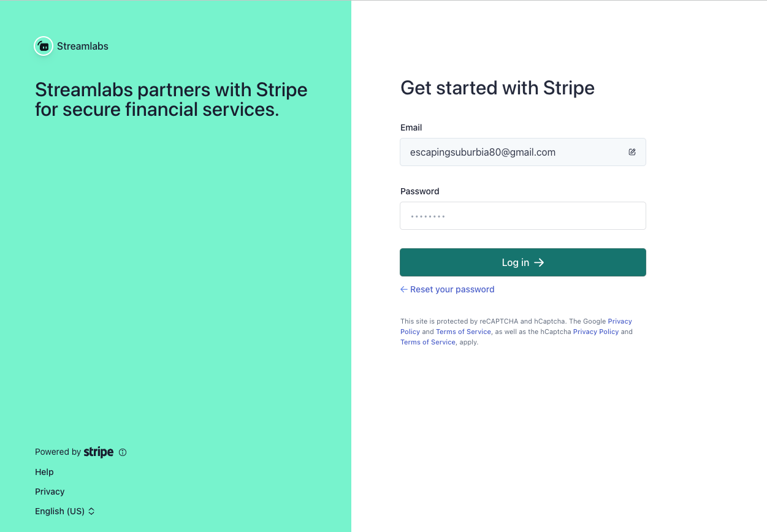Click the left arrow beside Reset your password
Viewport: 767px width, 532px height.
(403, 289)
